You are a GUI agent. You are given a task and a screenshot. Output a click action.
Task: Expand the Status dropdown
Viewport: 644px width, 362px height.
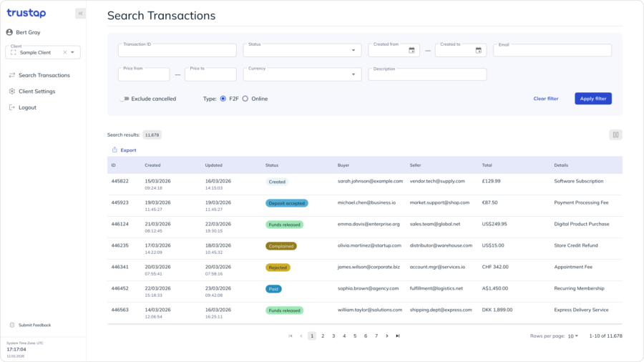pos(353,50)
